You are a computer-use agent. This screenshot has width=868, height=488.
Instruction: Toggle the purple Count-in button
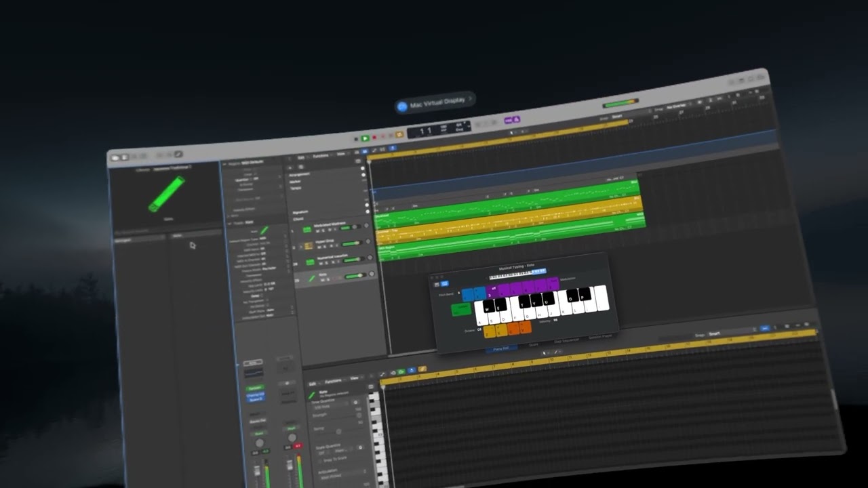coord(509,120)
